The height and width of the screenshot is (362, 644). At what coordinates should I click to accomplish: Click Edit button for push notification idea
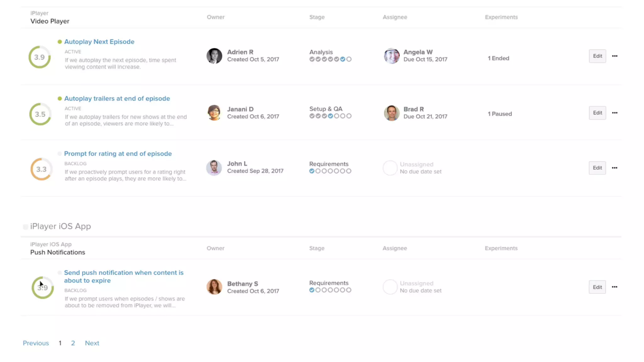597,287
